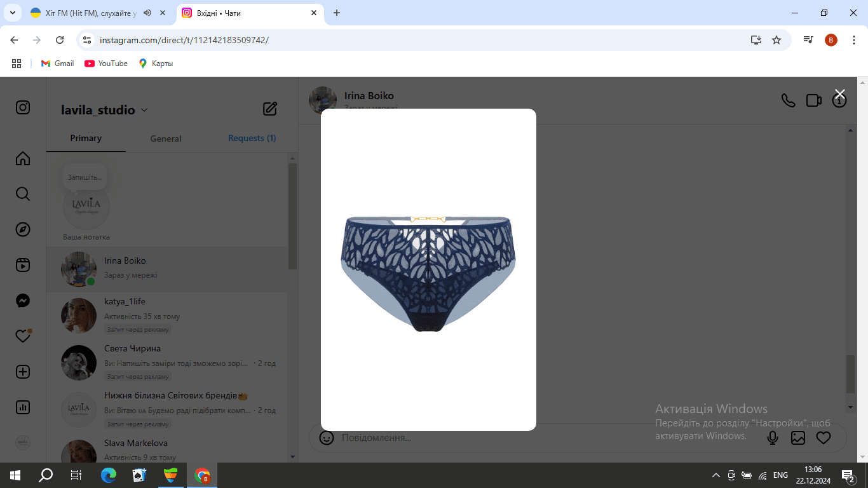Screen dimensions: 868x488
Task: Open Chrome profile B avatar
Action: (x=831, y=40)
